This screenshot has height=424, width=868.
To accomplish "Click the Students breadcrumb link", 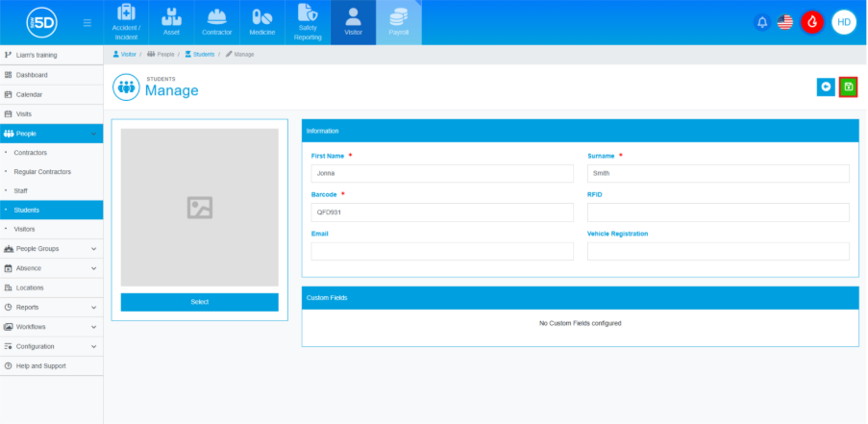I will pyautogui.click(x=202, y=54).
